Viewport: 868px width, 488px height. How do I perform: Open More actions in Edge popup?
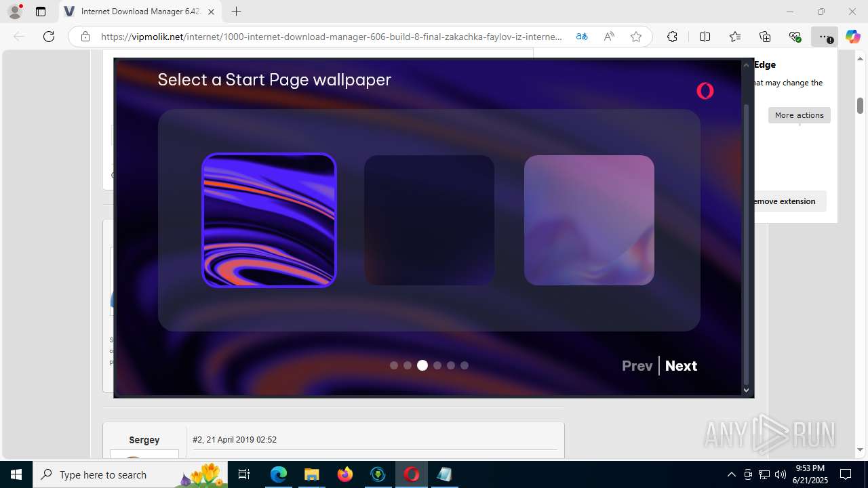coord(799,115)
